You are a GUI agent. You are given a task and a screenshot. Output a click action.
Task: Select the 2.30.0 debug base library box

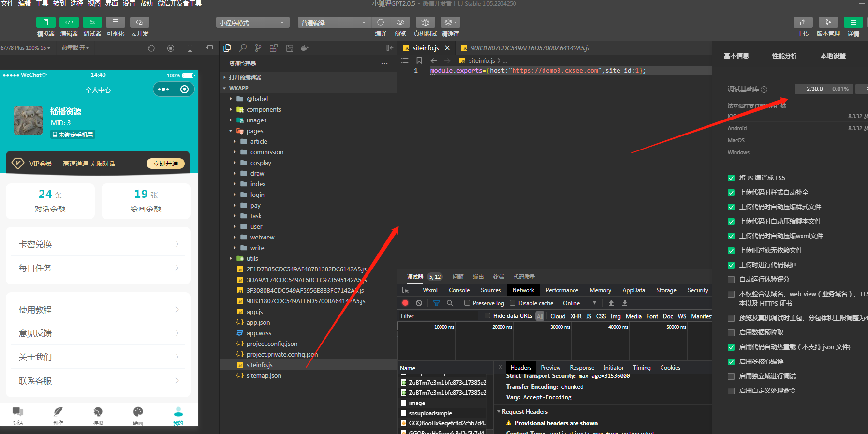click(x=824, y=89)
